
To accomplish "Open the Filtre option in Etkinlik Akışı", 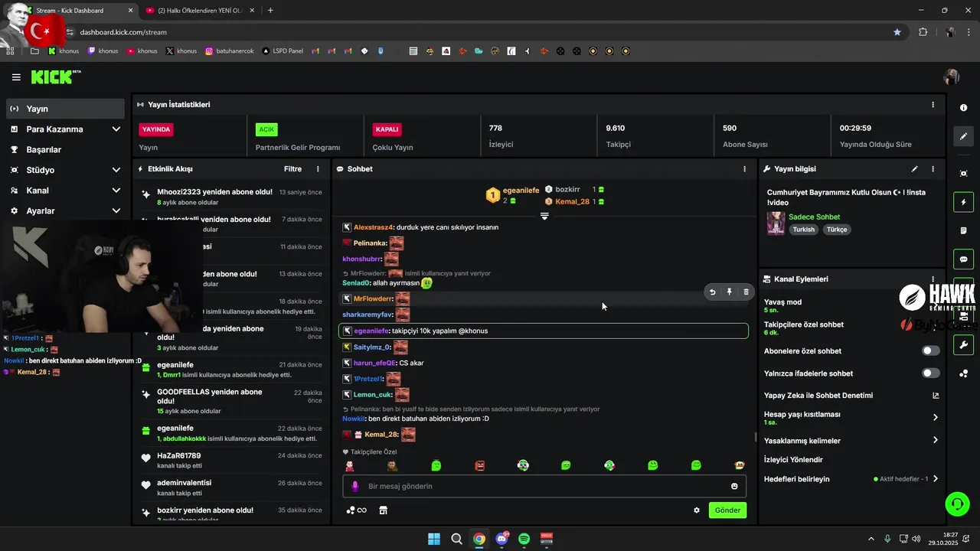I will click(x=292, y=169).
